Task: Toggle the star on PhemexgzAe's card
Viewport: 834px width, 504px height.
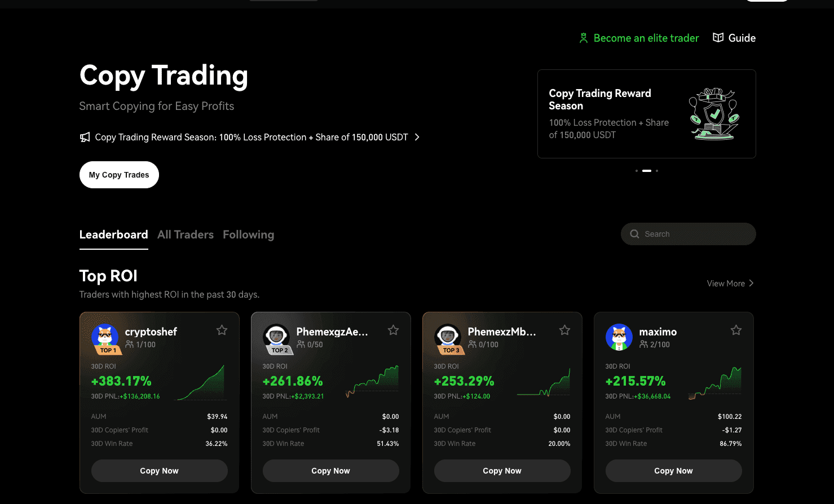Action: coord(393,330)
